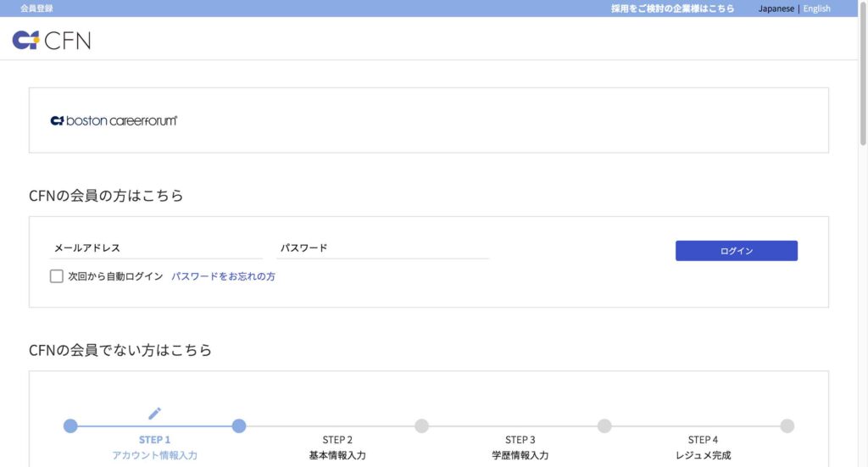Click the first blue circle starting the progress bar

coord(70,425)
